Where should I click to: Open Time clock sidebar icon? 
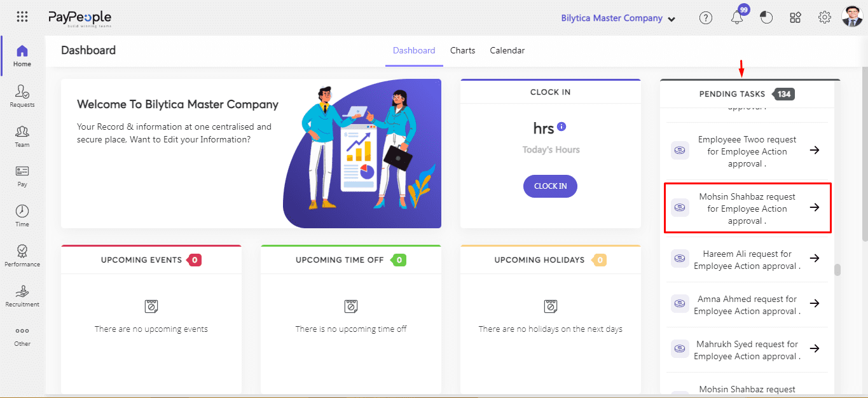click(22, 216)
